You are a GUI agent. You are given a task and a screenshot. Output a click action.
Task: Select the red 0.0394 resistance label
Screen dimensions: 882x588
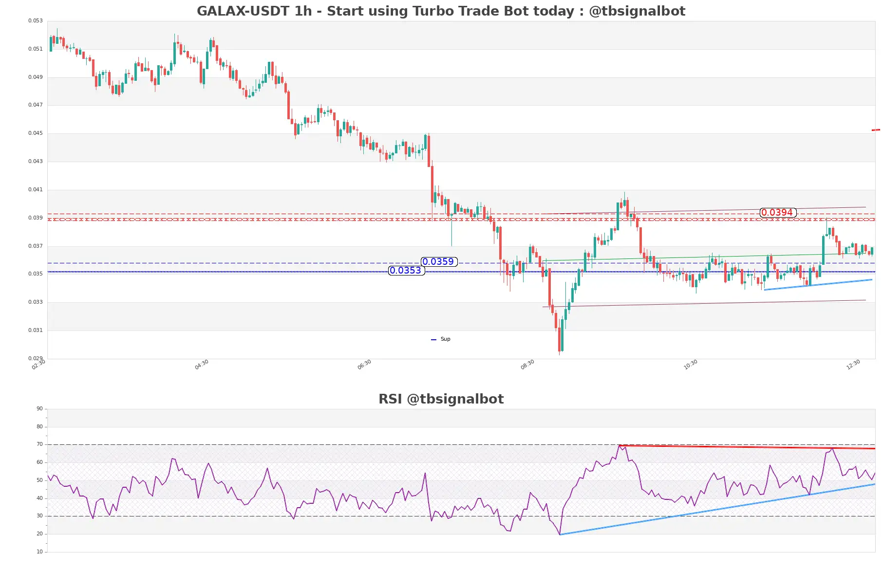(778, 213)
